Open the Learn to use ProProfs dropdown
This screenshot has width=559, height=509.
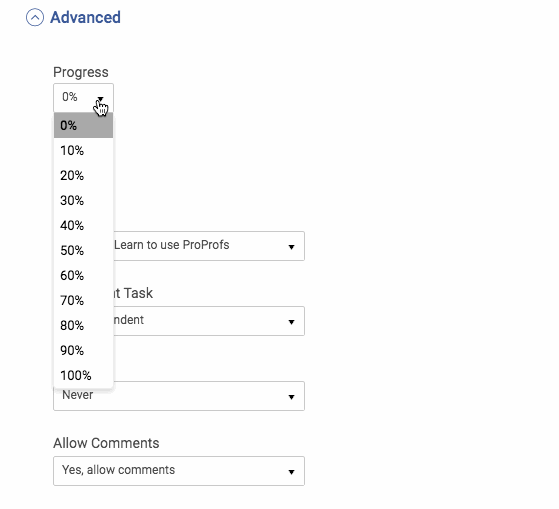pos(209,246)
